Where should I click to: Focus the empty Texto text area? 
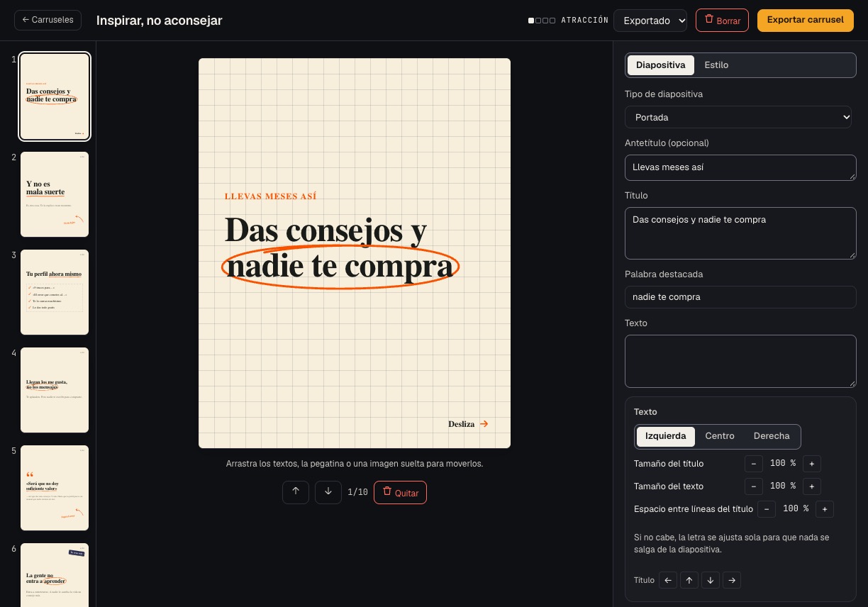pos(740,362)
